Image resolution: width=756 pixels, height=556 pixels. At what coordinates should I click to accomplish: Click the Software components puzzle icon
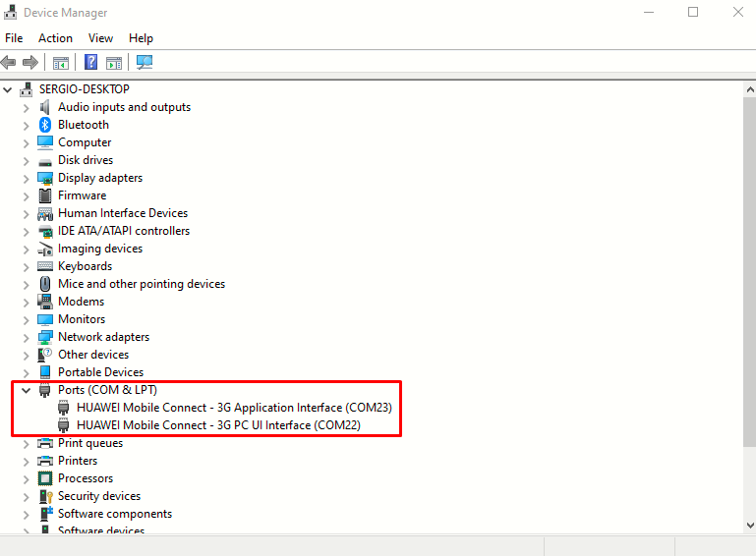46,514
